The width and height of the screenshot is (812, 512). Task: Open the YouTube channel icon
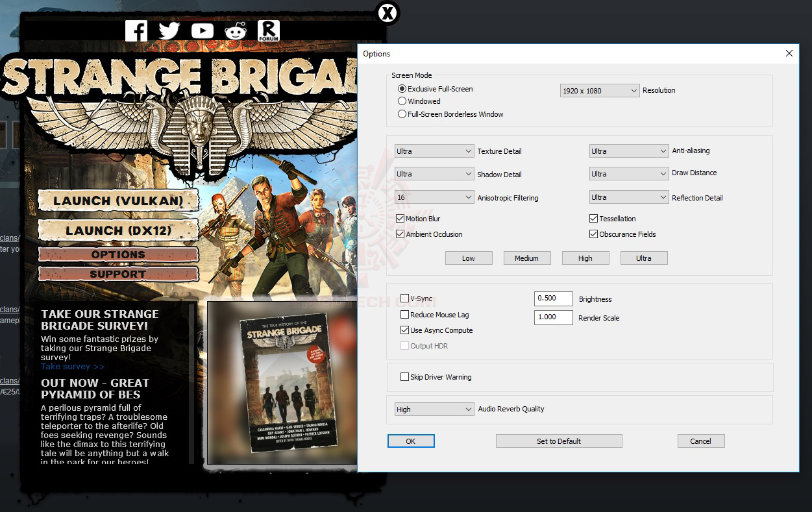[203, 30]
